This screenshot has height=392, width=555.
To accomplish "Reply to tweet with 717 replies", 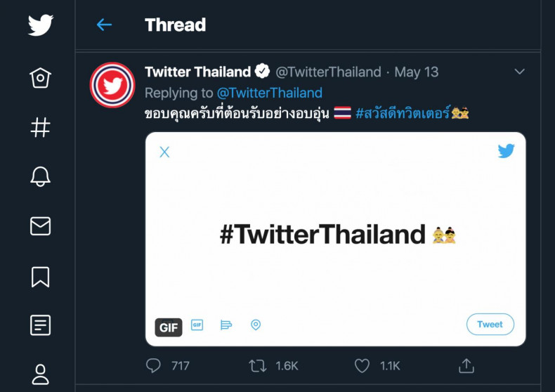I will tap(153, 365).
